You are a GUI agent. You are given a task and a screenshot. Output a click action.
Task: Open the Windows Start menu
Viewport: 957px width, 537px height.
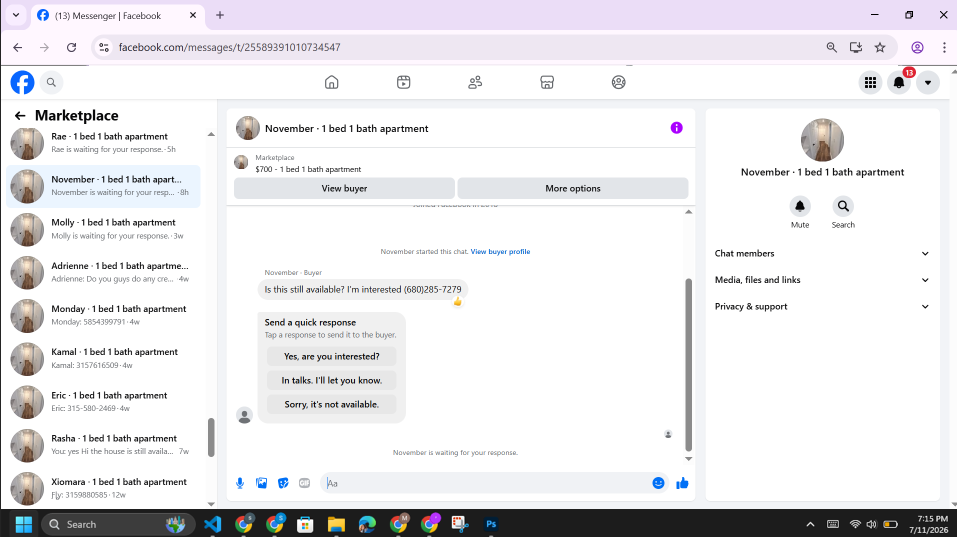point(24,524)
